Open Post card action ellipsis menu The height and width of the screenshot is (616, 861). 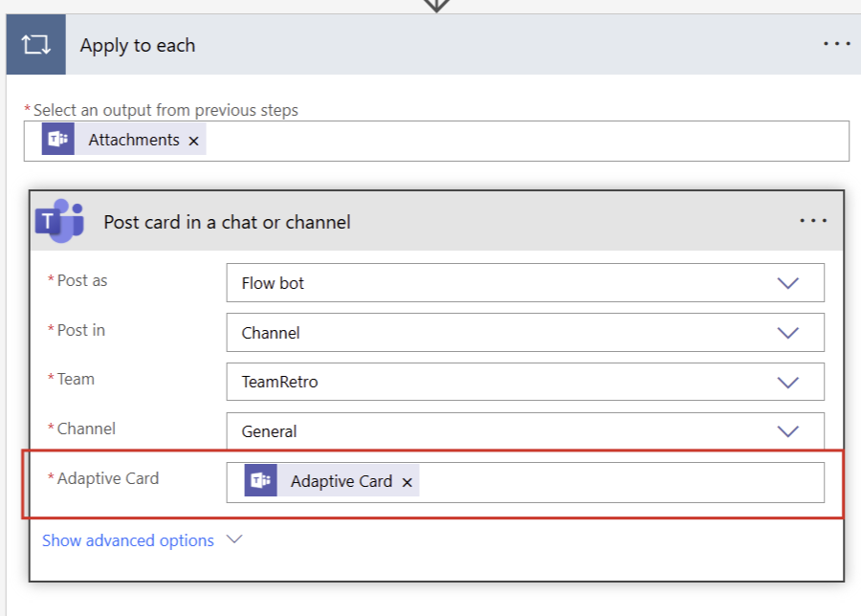pos(812,221)
